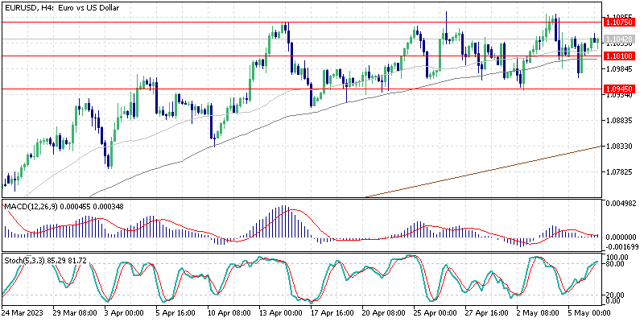Click the 13 Apr 00:00 time label
The width and height of the screenshot is (644, 322).
coord(281,312)
